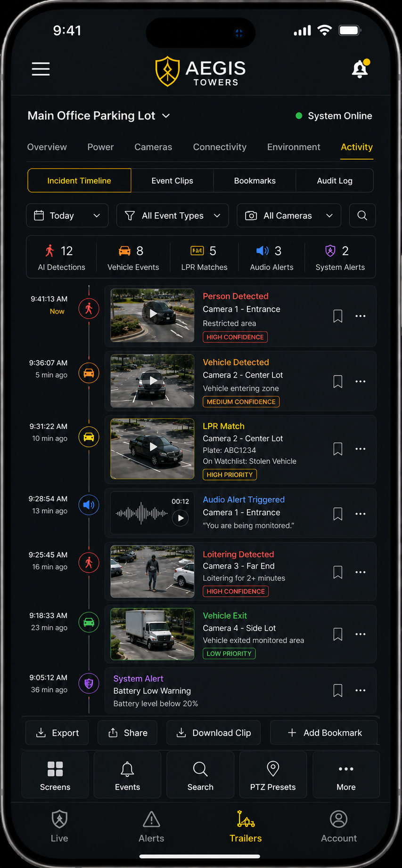The image size is (402, 868).
Task: Play the Vehicle Detected video clip
Action: [152, 381]
